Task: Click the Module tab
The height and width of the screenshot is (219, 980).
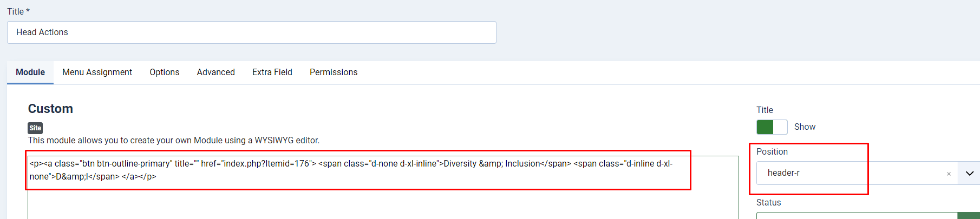Action: click(30, 72)
